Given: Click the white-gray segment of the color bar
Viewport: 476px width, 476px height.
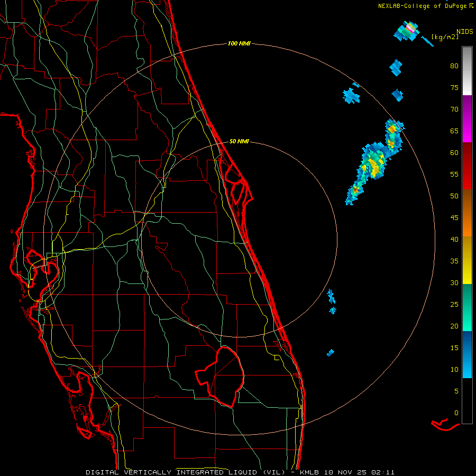Looking at the screenshot, I should 467,71.
